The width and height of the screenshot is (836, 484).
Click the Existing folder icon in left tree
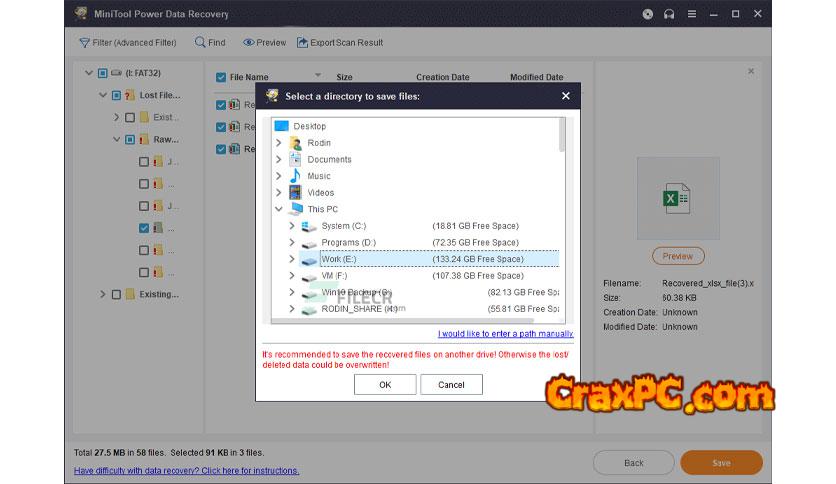click(130, 294)
